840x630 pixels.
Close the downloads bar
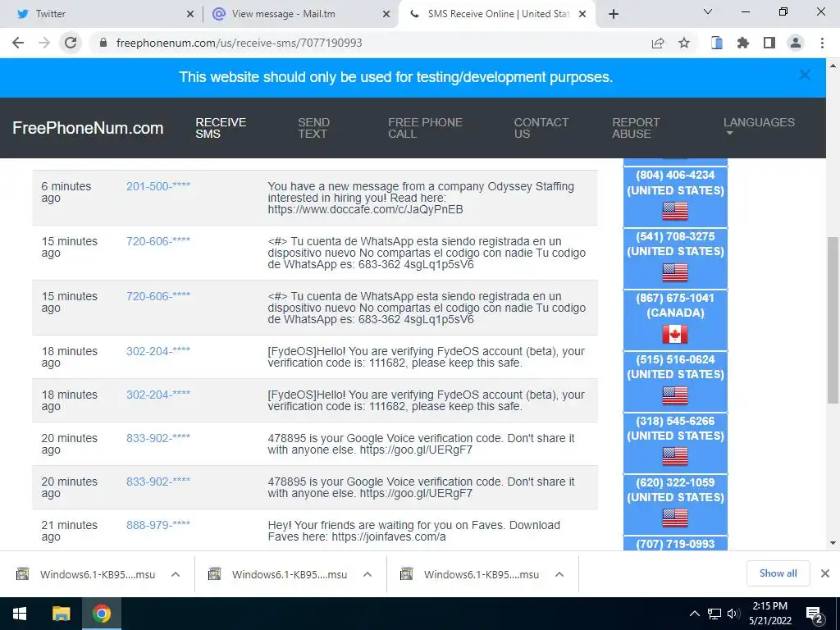825,573
